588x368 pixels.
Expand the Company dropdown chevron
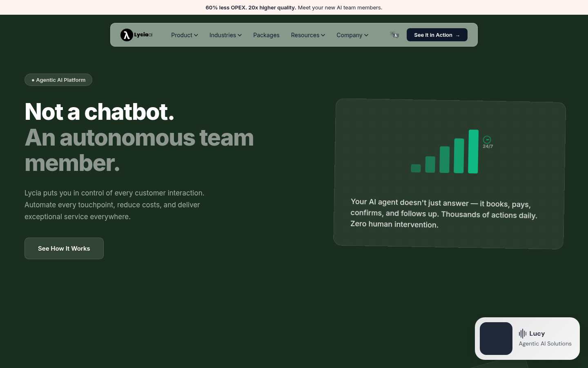tap(366, 35)
